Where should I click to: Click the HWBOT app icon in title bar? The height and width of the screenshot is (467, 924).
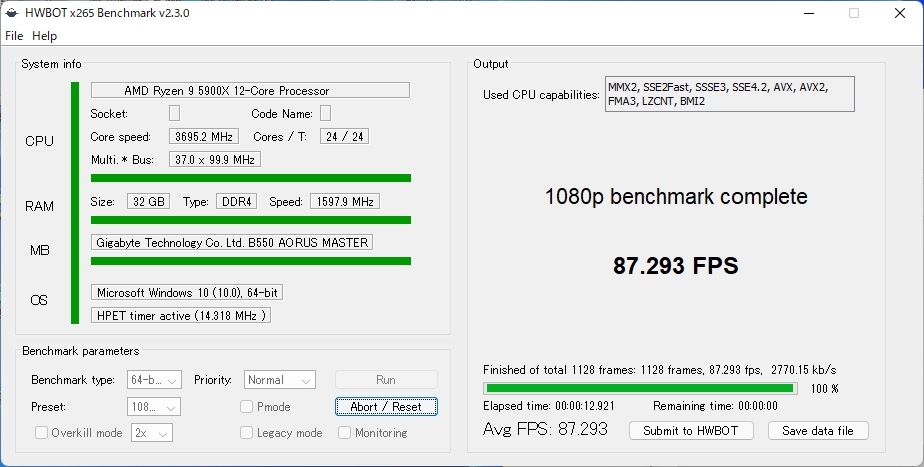(x=11, y=12)
